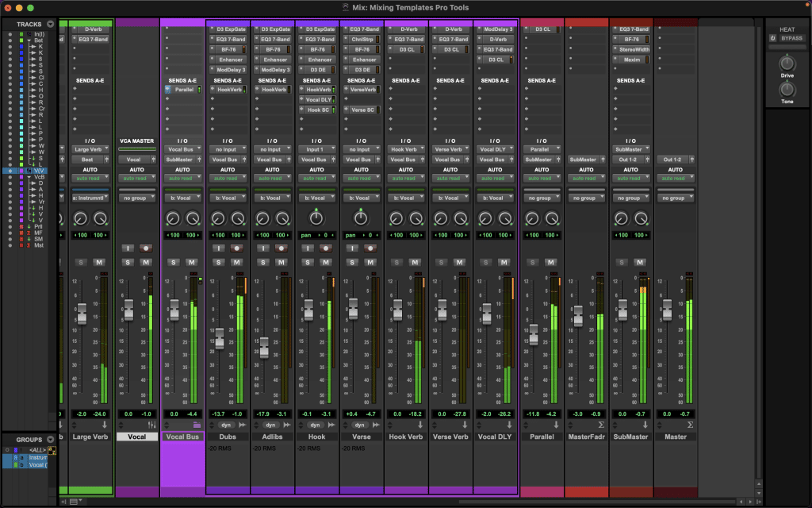
Task: Mute the Hook track
Action: point(325,260)
